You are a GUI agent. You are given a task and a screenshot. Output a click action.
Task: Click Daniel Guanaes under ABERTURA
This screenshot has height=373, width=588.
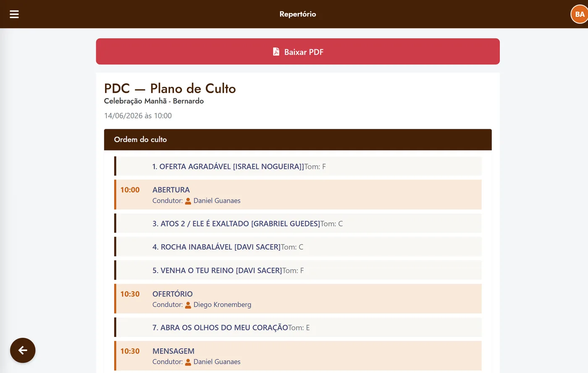tap(217, 201)
